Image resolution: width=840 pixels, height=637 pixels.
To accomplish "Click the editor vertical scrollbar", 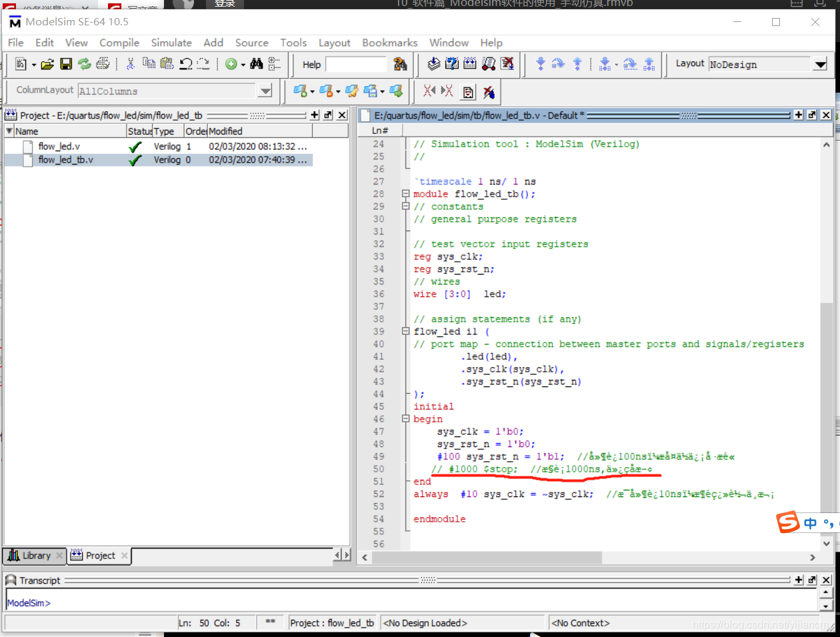I will click(827, 344).
